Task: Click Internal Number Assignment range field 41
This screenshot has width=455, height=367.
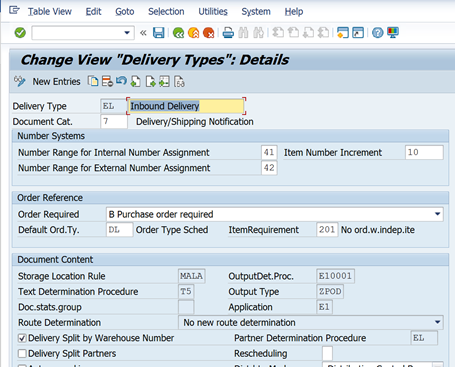Action: [269, 152]
